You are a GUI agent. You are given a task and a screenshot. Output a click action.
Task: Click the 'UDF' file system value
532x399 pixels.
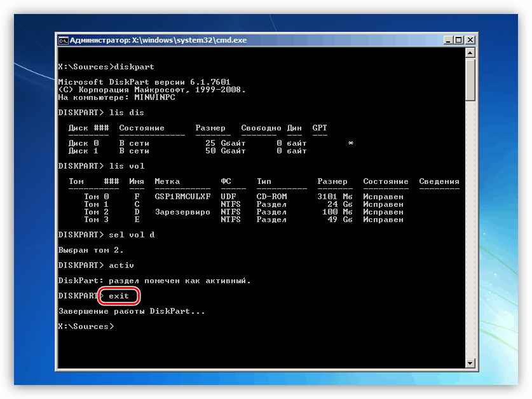tap(228, 197)
